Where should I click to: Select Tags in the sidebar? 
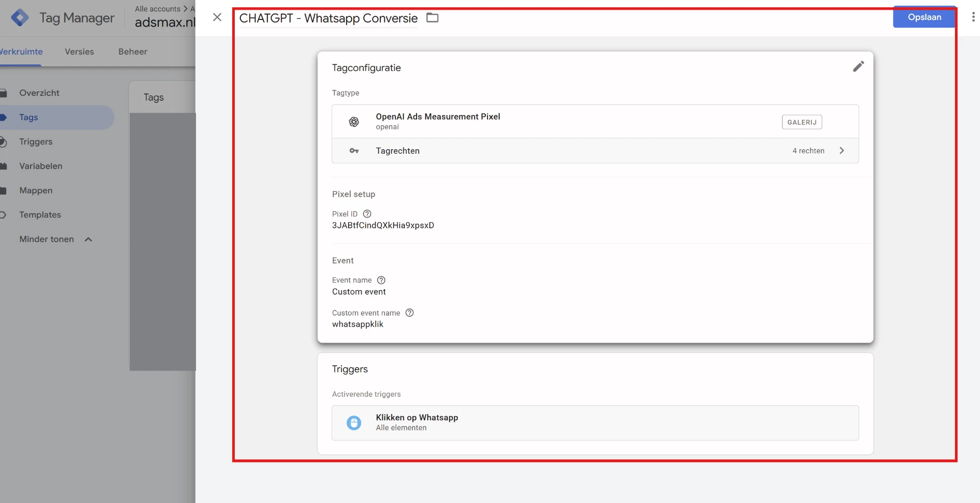pos(29,117)
